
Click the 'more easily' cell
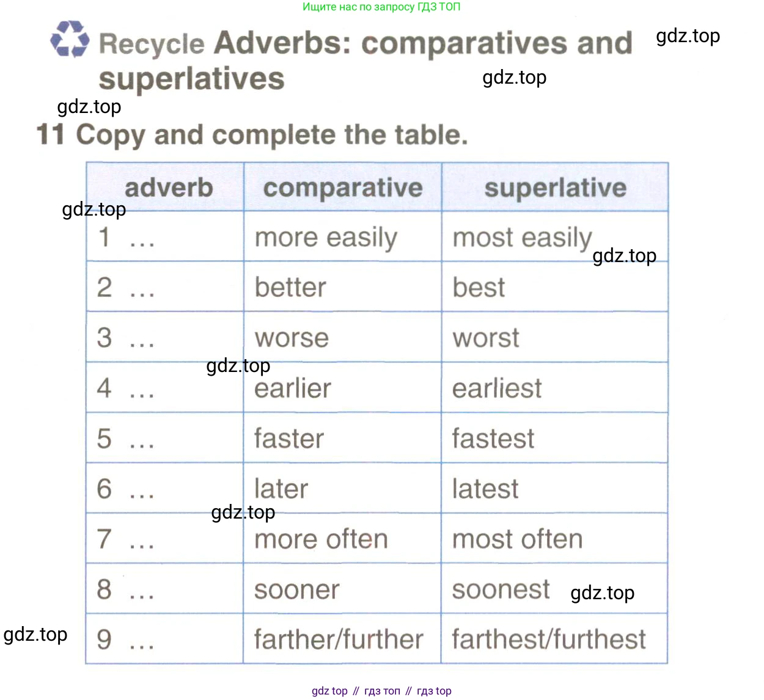342,237
